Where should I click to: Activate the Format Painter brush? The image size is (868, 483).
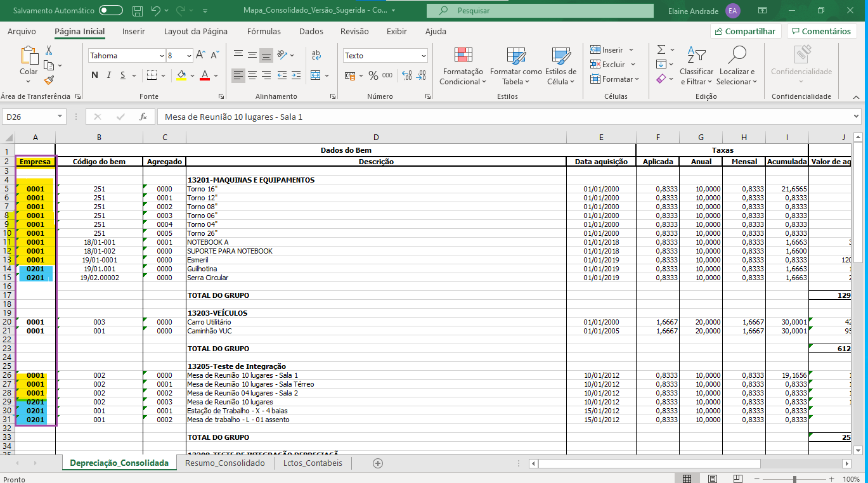tap(49, 80)
